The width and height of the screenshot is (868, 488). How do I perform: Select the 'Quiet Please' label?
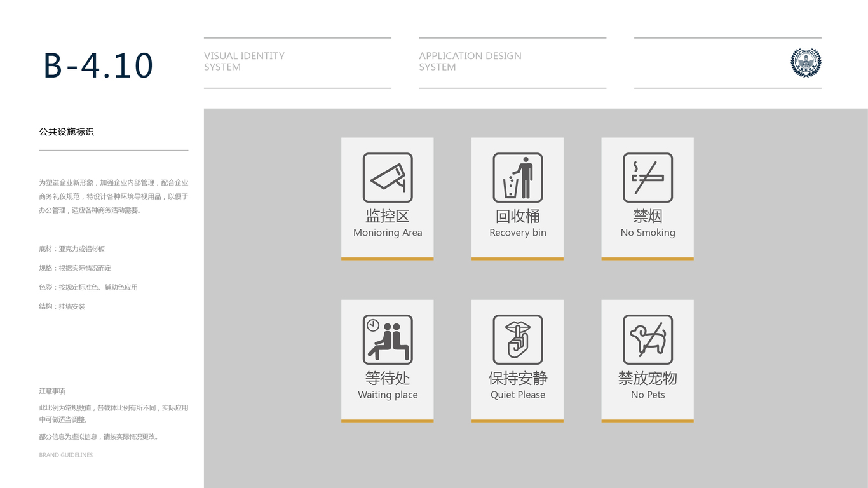518,395
